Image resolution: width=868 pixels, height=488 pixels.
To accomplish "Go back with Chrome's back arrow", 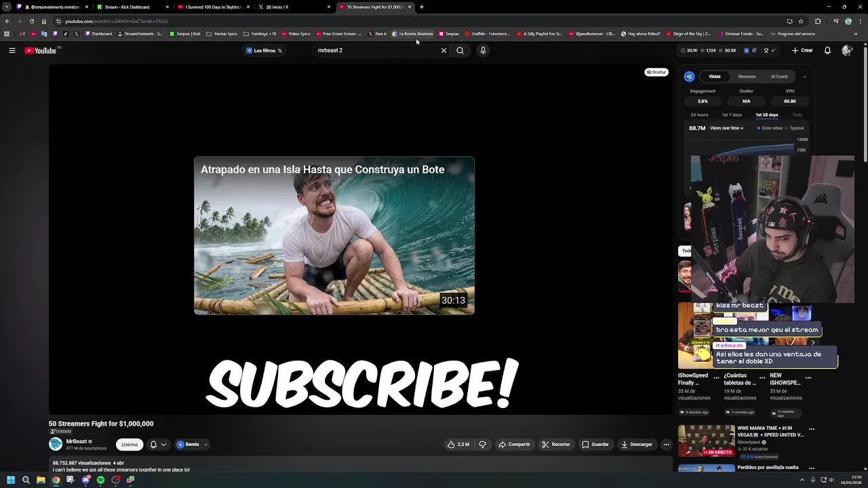I will pyautogui.click(x=7, y=21).
